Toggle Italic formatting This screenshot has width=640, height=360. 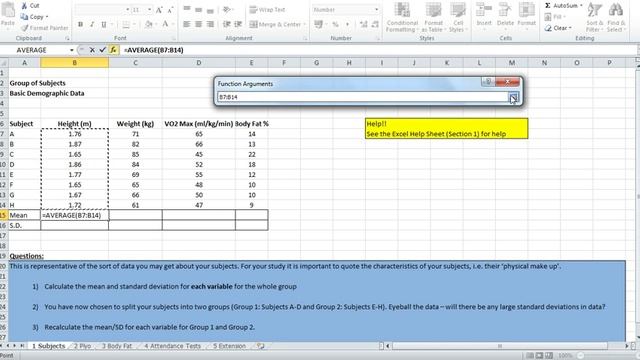(x=92, y=24)
